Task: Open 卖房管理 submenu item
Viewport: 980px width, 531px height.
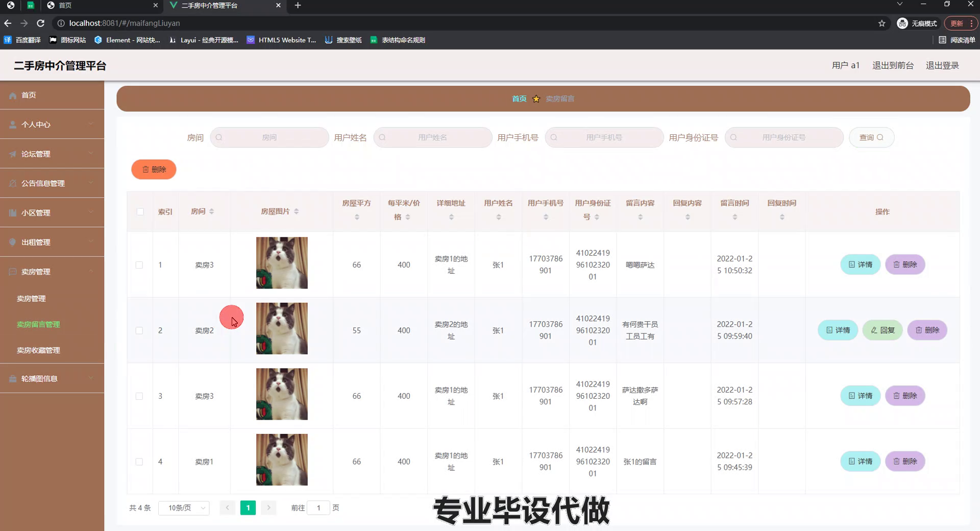Action: point(31,299)
